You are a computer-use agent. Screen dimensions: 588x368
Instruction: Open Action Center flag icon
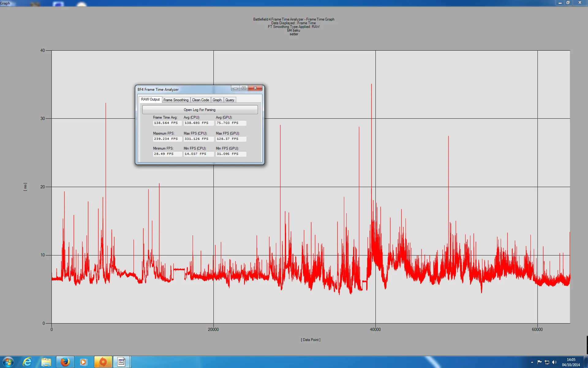(539, 362)
